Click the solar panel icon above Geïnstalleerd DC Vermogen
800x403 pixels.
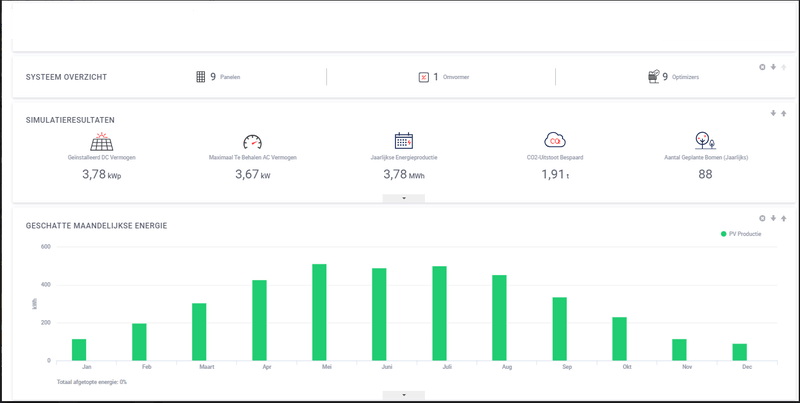pyautogui.click(x=102, y=141)
